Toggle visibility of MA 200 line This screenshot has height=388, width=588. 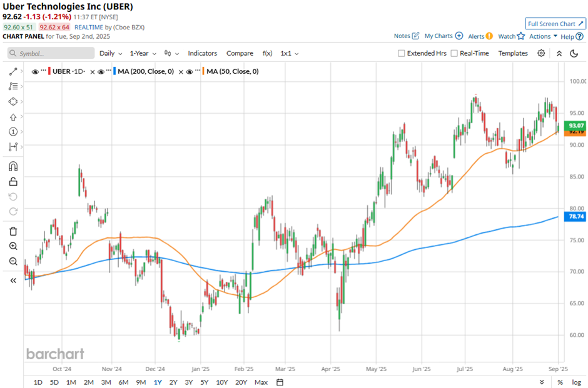click(101, 71)
